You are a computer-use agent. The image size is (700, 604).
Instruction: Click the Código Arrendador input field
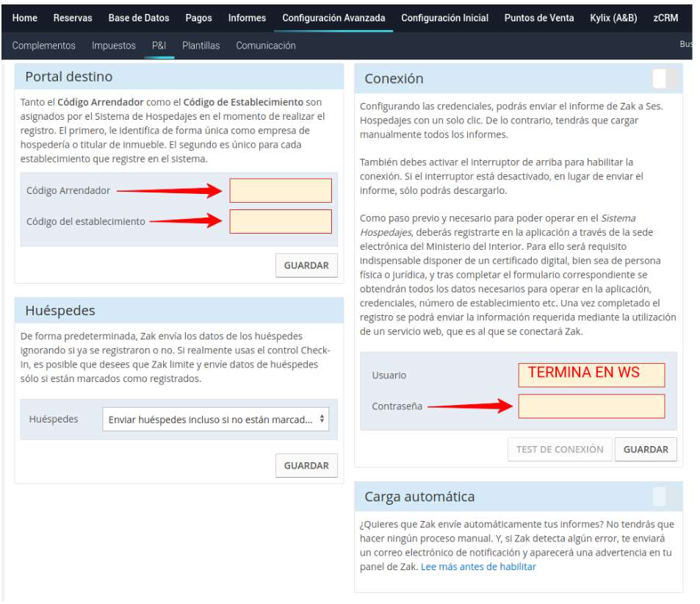pyautogui.click(x=281, y=191)
